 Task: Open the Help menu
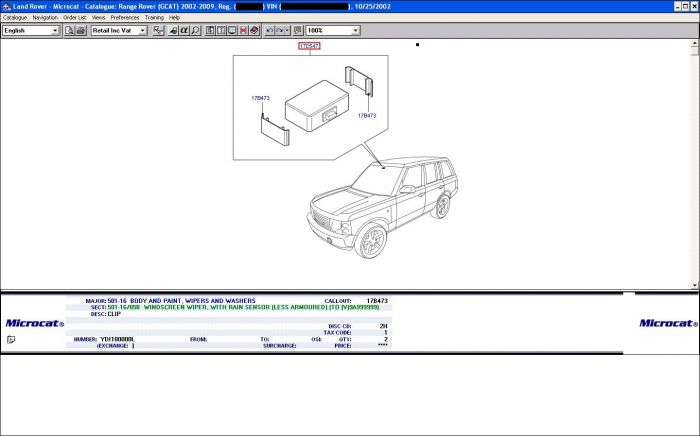pos(174,17)
